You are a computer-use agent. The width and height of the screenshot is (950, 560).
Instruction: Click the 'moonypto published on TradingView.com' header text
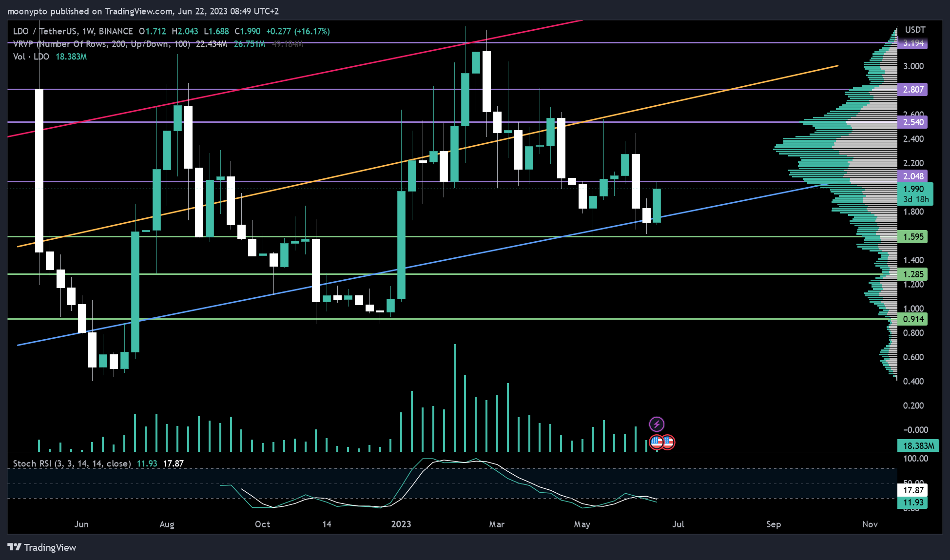pos(90,11)
